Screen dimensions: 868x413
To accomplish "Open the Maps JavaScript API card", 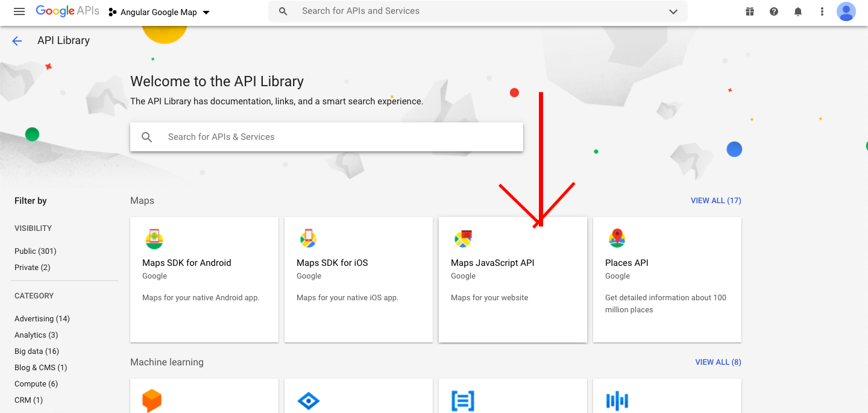I will tap(513, 280).
